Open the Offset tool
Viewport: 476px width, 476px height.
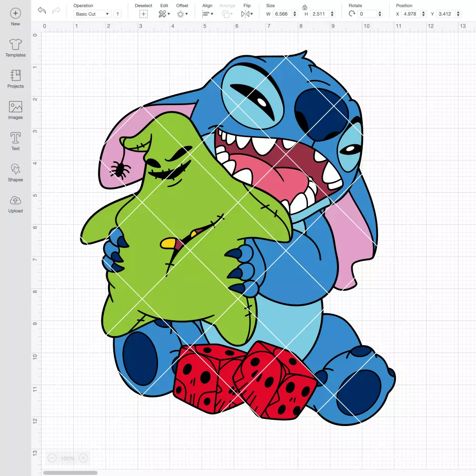tap(180, 14)
